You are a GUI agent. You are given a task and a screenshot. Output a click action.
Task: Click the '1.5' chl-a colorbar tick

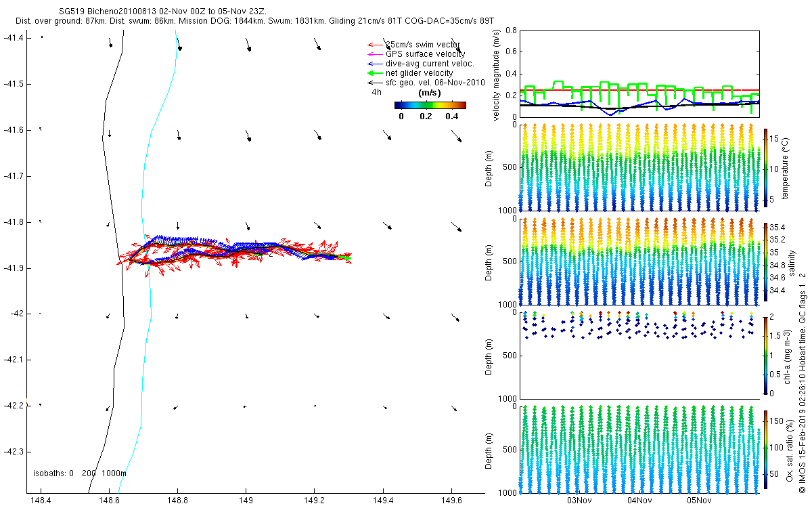[776, 336]
